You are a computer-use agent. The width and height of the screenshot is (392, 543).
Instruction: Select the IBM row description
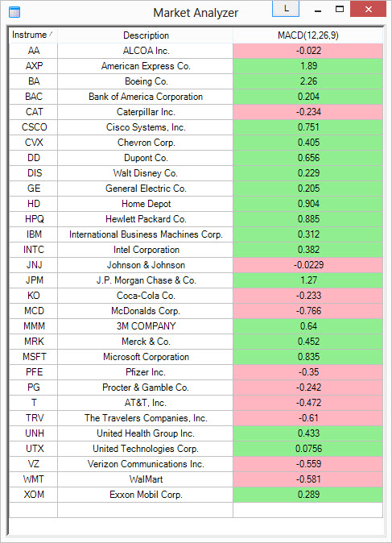click(146, 234)
